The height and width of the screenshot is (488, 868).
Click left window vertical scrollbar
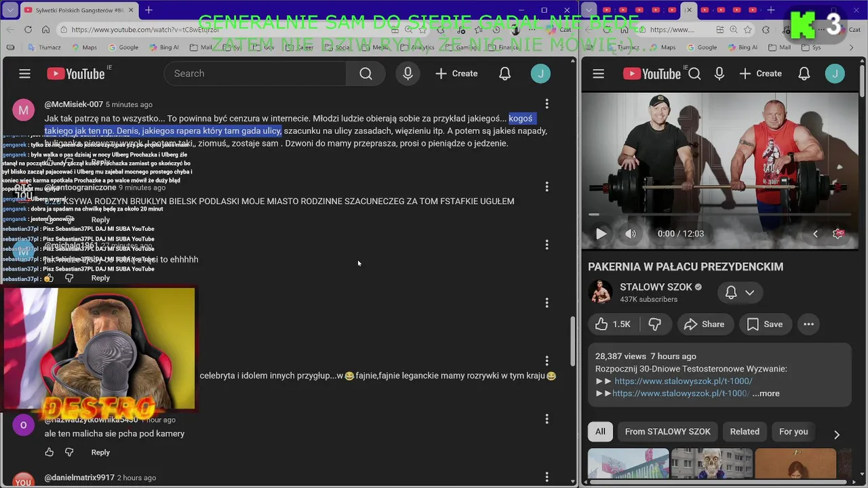tap(574, 342)
